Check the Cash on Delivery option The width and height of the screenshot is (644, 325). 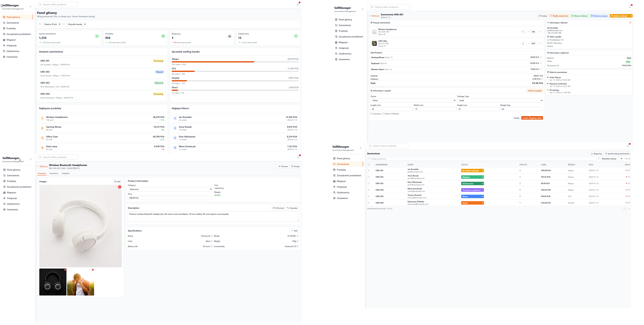coord(384,114)
